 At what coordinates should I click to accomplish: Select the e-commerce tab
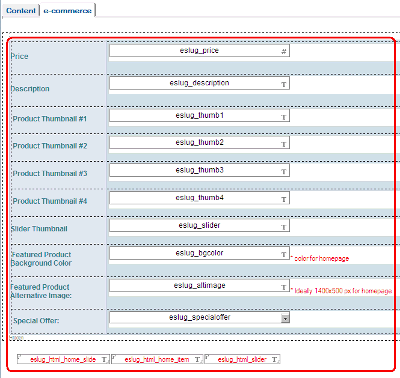pos(67,10)
